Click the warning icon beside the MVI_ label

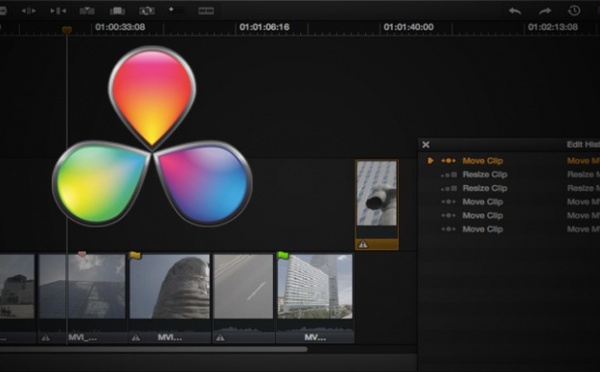click(46, 338)
